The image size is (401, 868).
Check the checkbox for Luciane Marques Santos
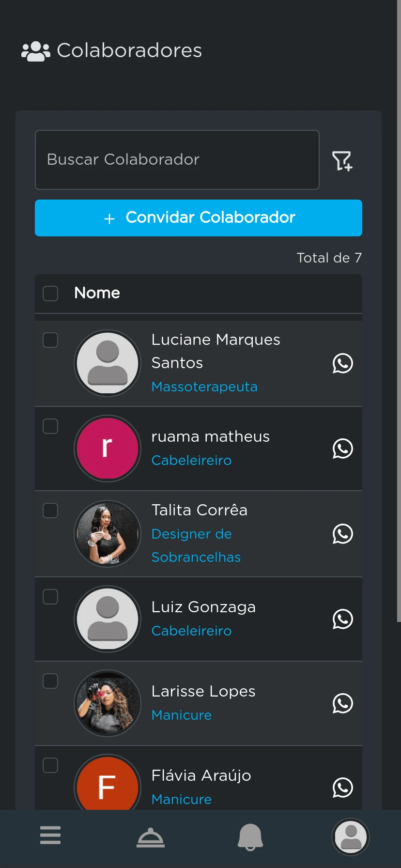(x=50, y=340)
